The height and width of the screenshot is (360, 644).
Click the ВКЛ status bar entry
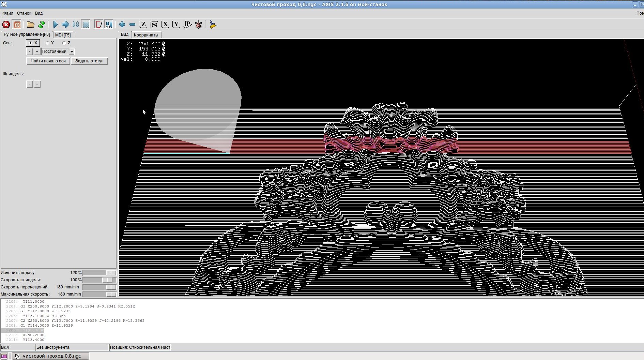click(18, 347)
